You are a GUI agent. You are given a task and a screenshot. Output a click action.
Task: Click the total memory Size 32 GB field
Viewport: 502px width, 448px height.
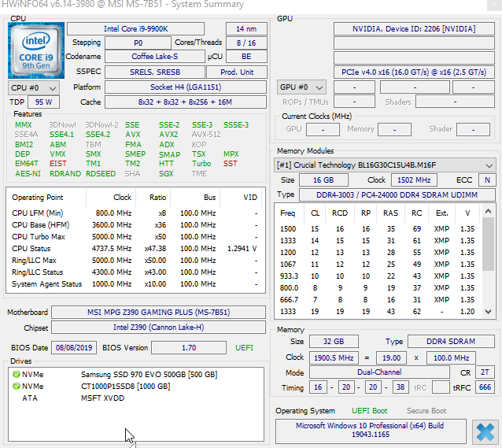click(334, 342)
